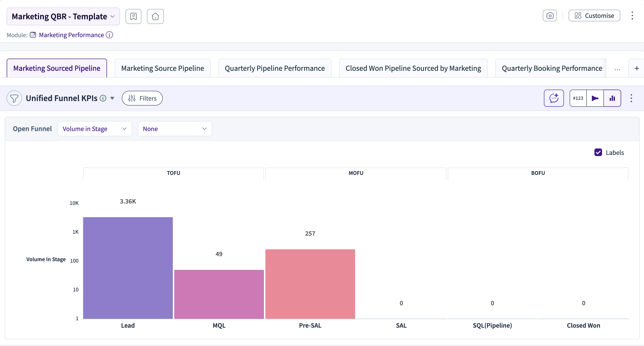The width and height of the screenshot is (644, 346).
Task: Click the round funnel icon beside Unified Funnel KPIs
Action: [14, 98]
